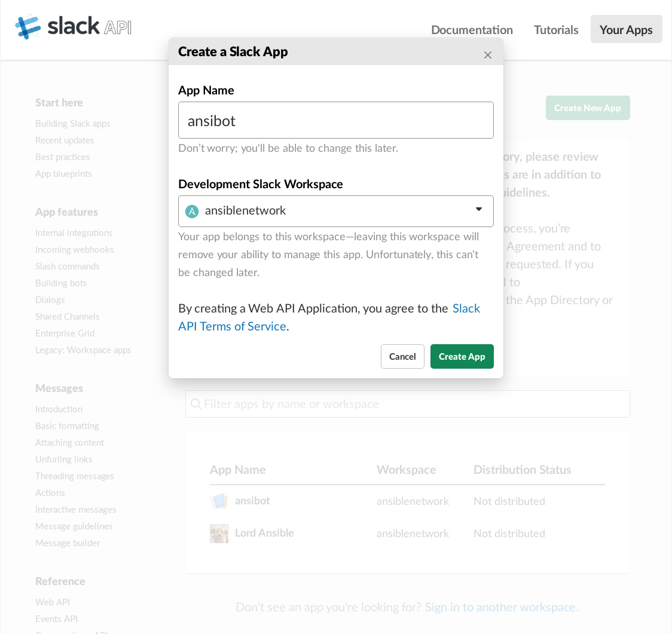Image resolution: width=672 pixels, height=634 pixels.
Task: Click the App Name text field
Action: [x=335, y=121]
